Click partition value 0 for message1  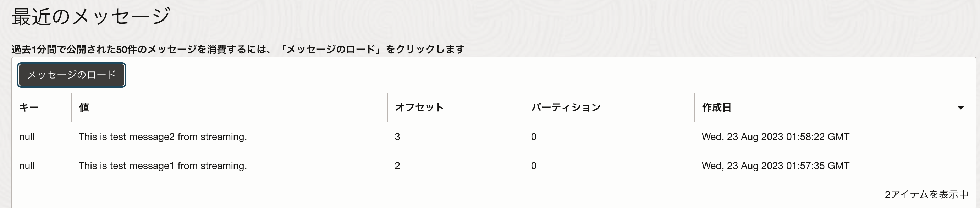coord(533,166)
